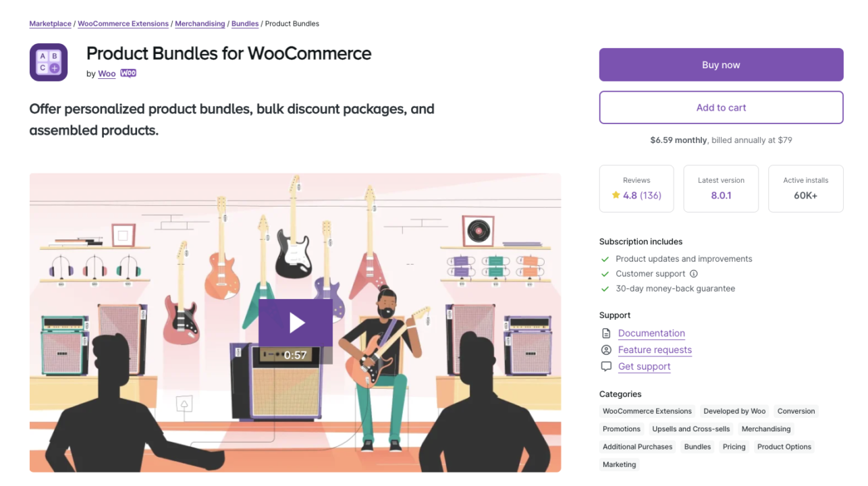Select the Upsells and Cross-sells category tag
Viewport: 868px width, 486px height.
click(690, 429)
